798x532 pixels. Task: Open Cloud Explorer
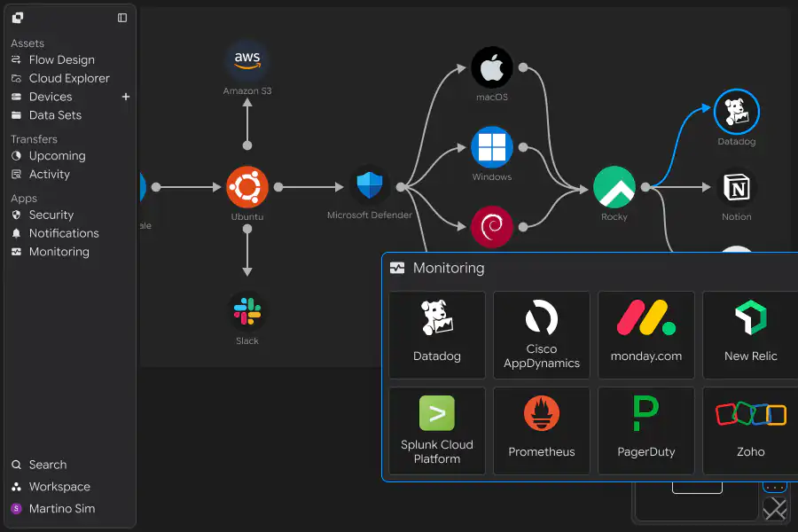click(x=70, y=78)
